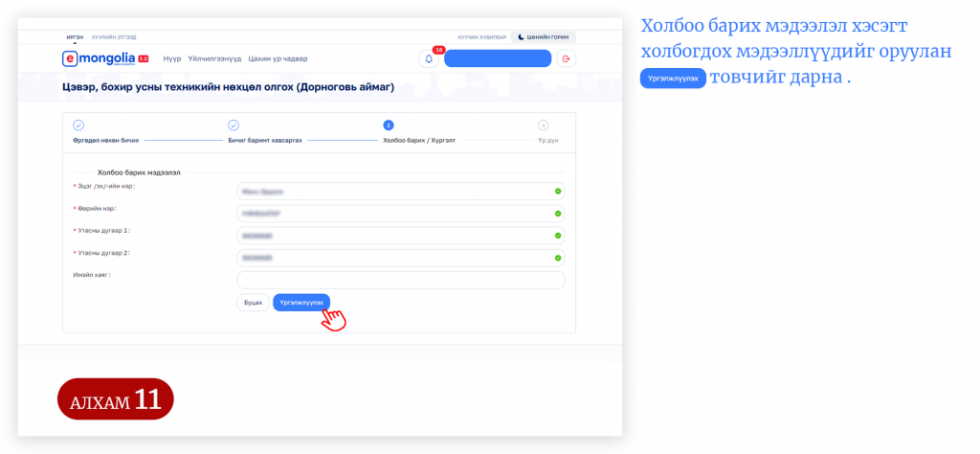Image resolution: width=980 pixels, height=454 pixels.
Task: Focus the Өөрийн нэр input field
Action: (401, 214)
